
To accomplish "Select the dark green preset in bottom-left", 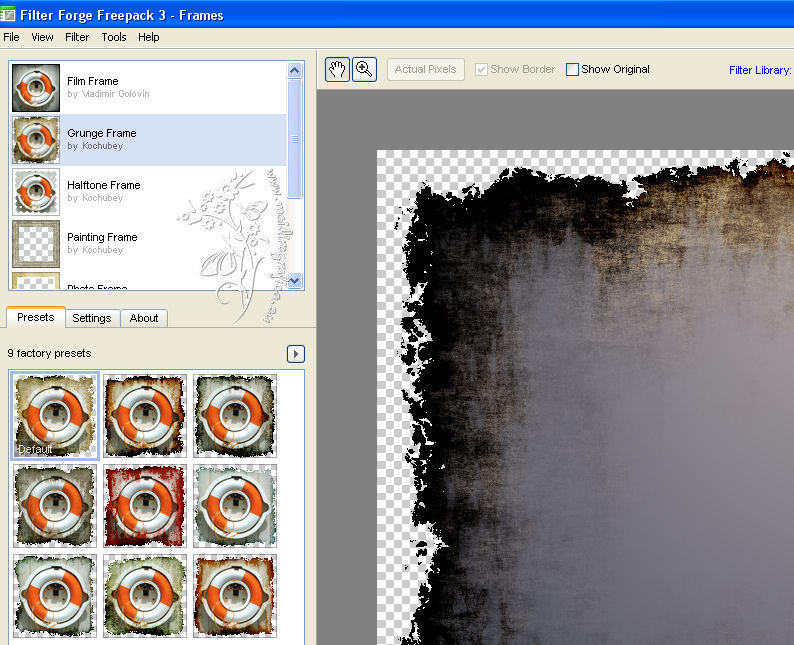I will tap(55, 596).
